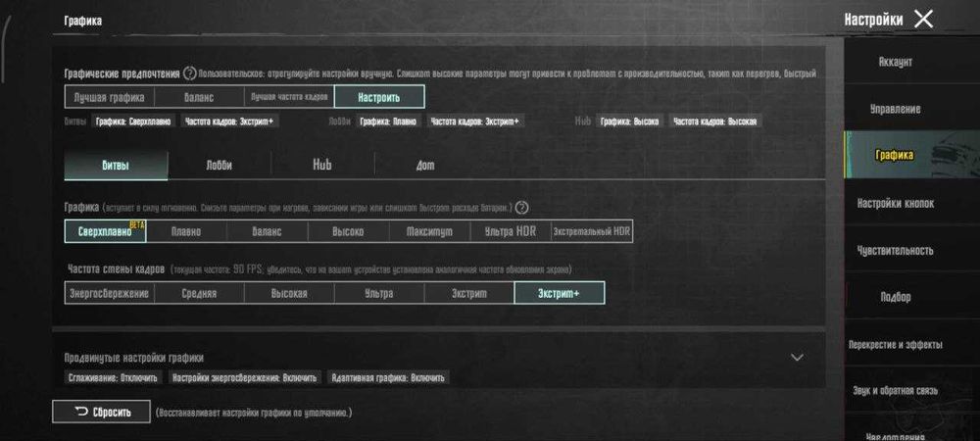The width and height of the screenshot is (980, 441).
Task: Click Hub Частота кадров: Высокая tag
Action: pyautogui.click(x=715, y=122)
